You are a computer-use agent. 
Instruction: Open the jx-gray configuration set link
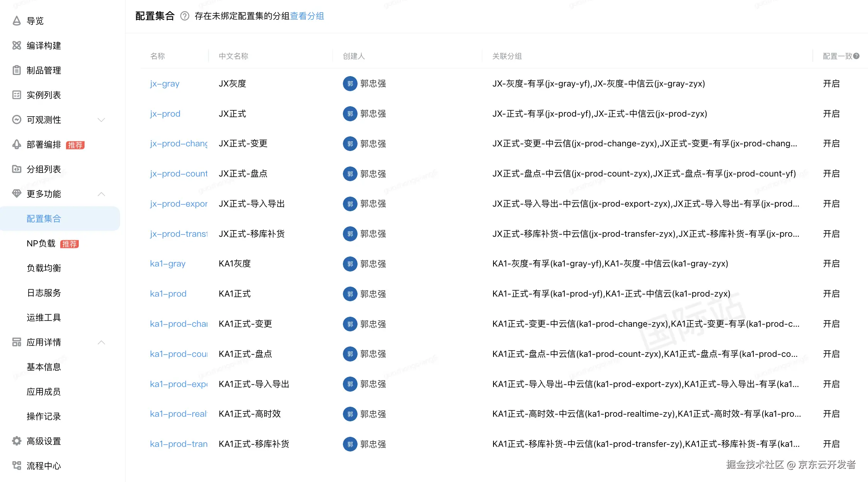[x=164, y=83]
